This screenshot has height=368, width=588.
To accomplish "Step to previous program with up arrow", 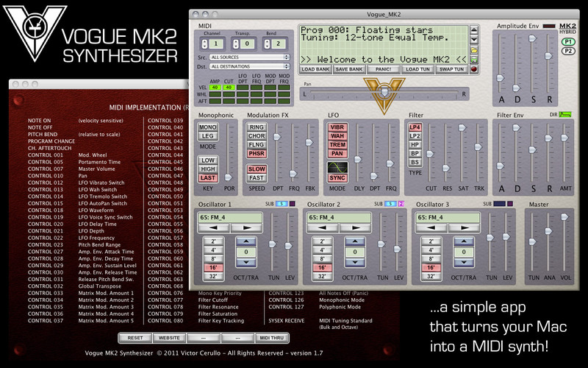I will click(474, 30).
